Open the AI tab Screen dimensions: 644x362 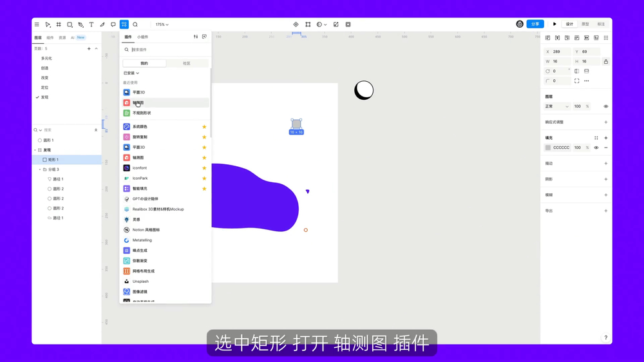(73, 37)
